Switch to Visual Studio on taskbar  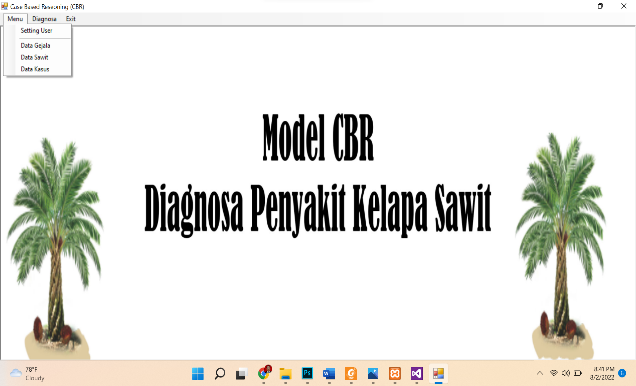tap(417, 373)
